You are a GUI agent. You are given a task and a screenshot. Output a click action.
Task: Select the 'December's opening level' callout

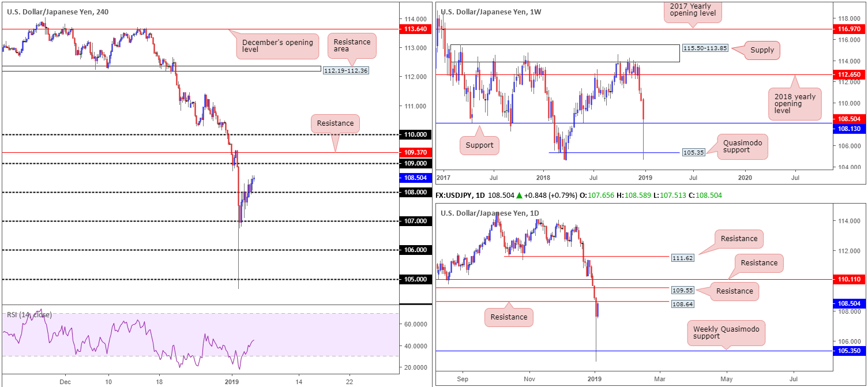tap(277, 46)
